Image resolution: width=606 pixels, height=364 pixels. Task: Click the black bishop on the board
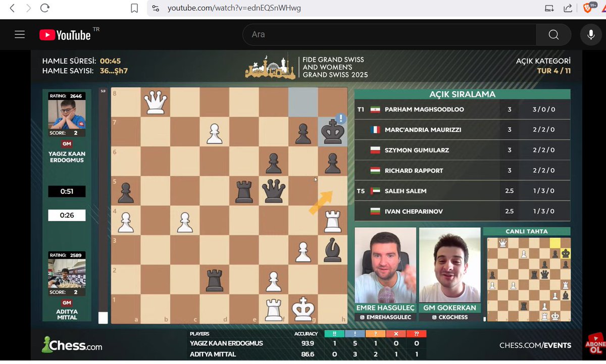(332, 249)
